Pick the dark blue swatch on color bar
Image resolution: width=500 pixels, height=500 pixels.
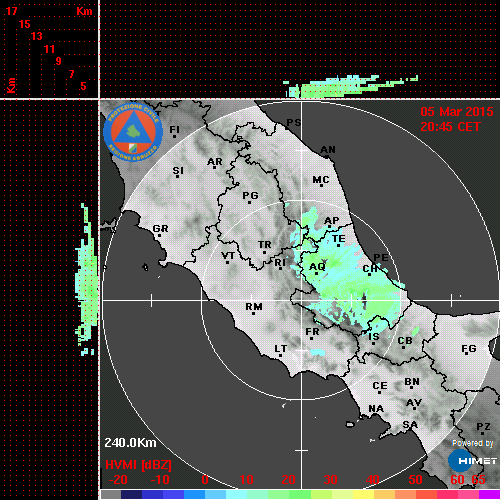pyautogui.click(x=131, y=494)
